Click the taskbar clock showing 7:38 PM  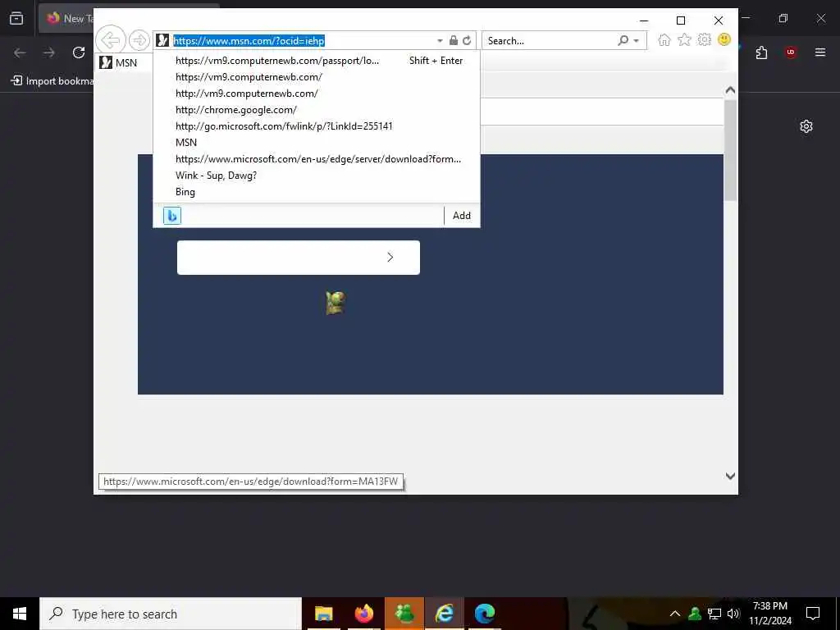(x=769, y=614)
